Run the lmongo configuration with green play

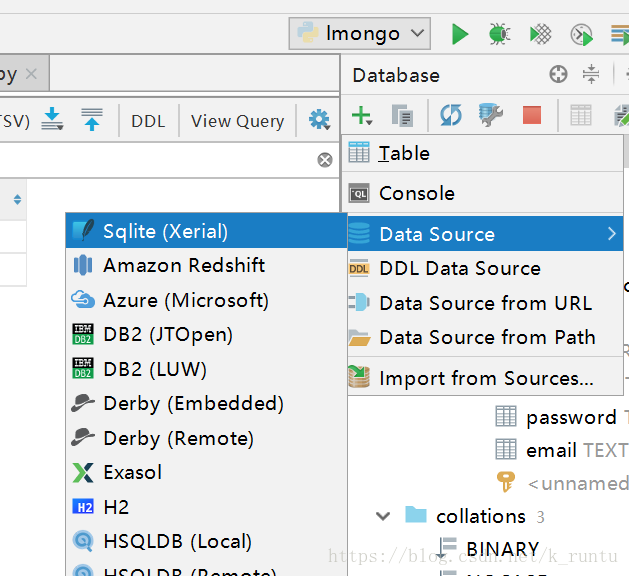(460, 34)
